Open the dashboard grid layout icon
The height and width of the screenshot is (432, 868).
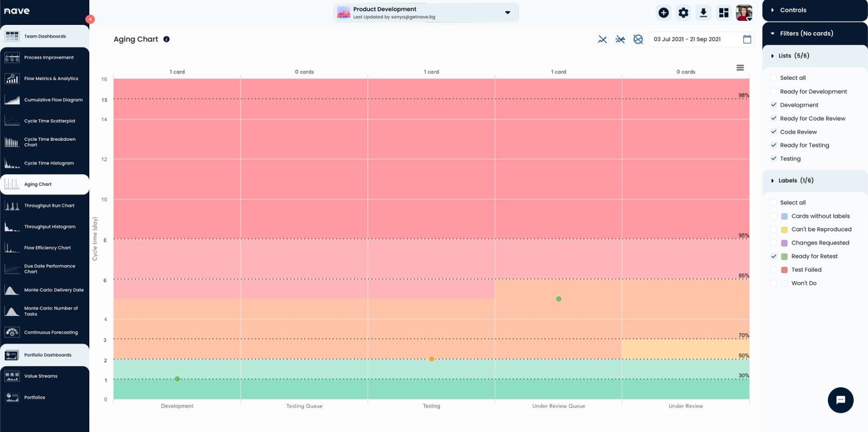[723, 13]
